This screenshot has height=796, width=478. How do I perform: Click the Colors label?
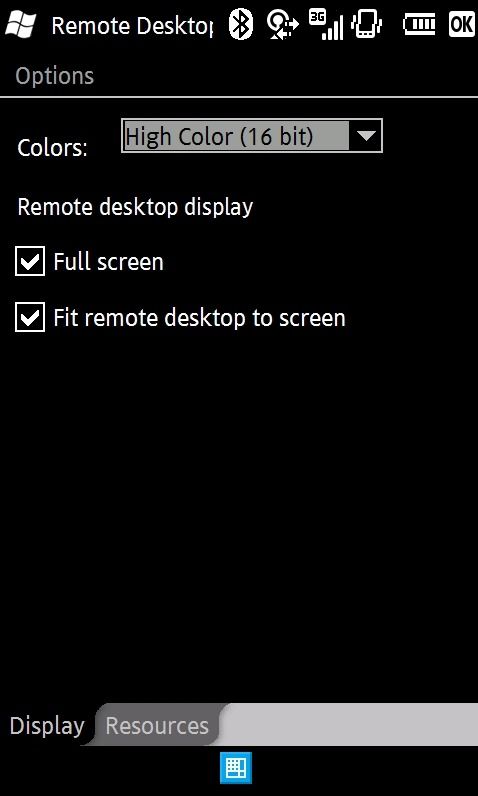tap(52, 148)
